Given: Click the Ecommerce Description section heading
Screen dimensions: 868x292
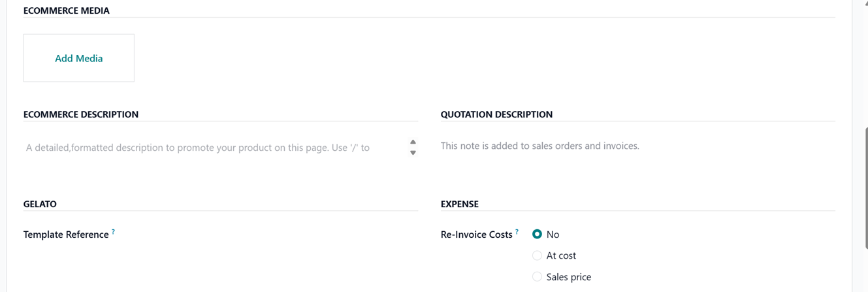Looking at the screenshot, I should [x=81, y=114].
